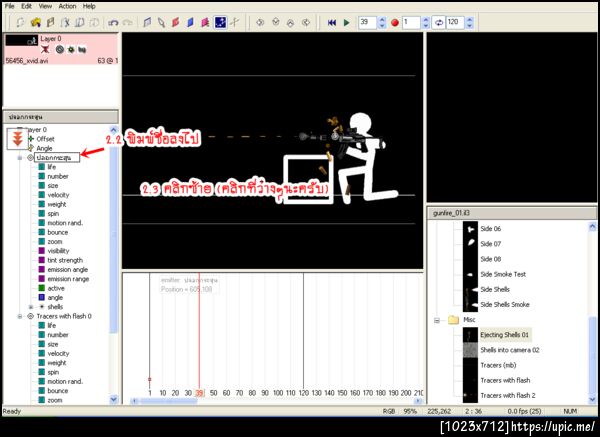Open the Help menu

coord(89,6)
